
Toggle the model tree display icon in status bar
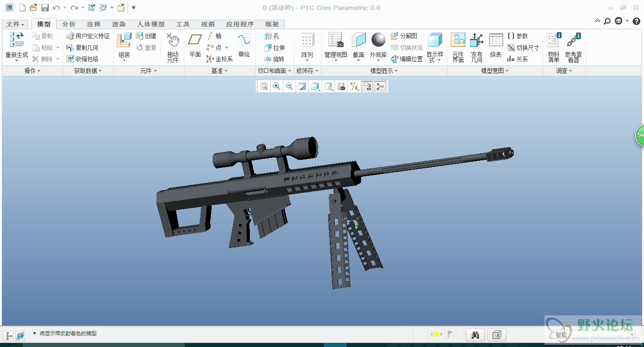[x=9, y=336]
